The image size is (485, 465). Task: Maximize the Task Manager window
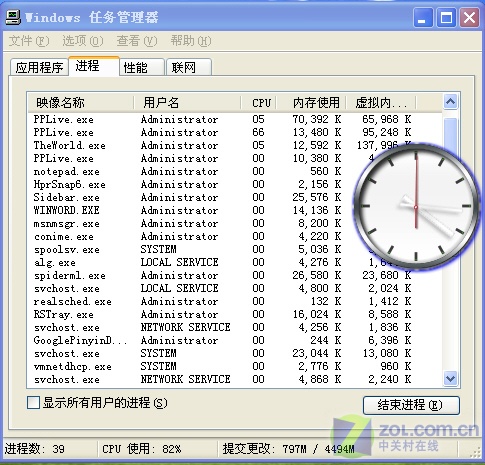click(x=446, y=17)
